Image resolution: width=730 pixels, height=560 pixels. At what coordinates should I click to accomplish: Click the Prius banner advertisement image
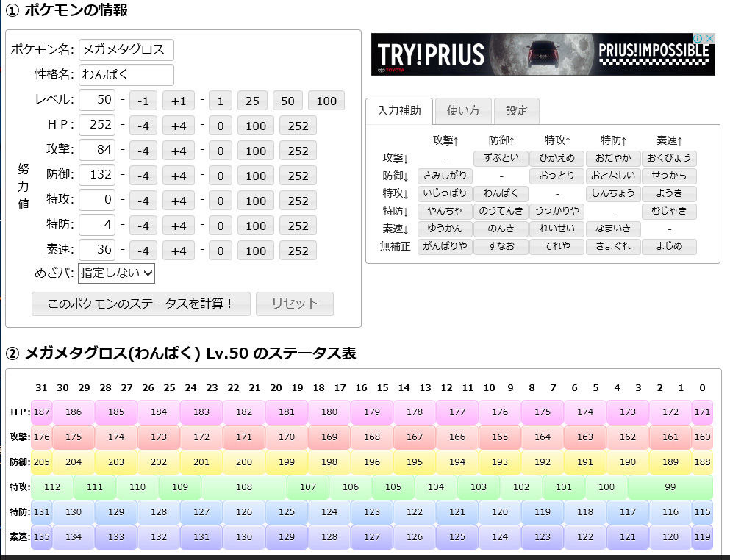pos(543,54)
